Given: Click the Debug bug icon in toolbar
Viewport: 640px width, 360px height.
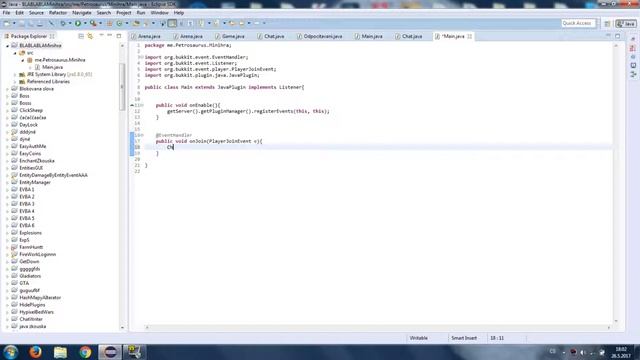Looking at the screenshot, I should pyautogui.click(x=62, y=23).
